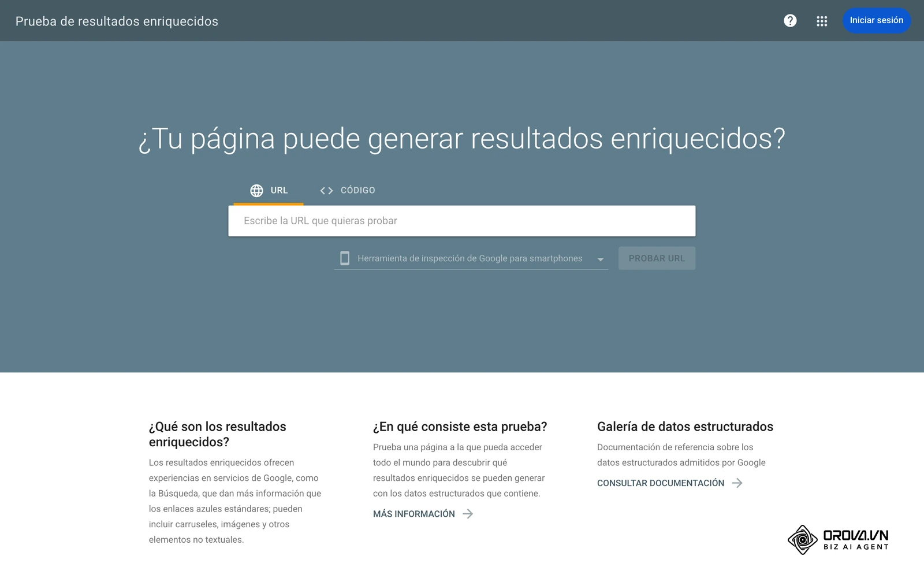Click the smartphone icon in the dropdown
The width and height of the screenshot is (924, 578).
[345, 258]
